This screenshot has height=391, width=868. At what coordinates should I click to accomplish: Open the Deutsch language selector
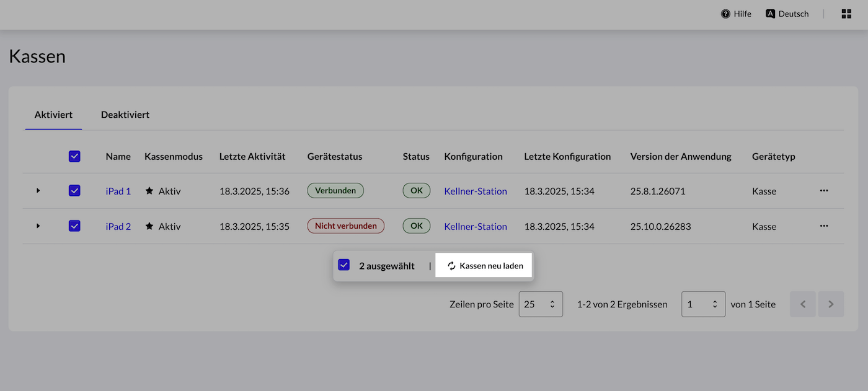(x=787, y=14)
